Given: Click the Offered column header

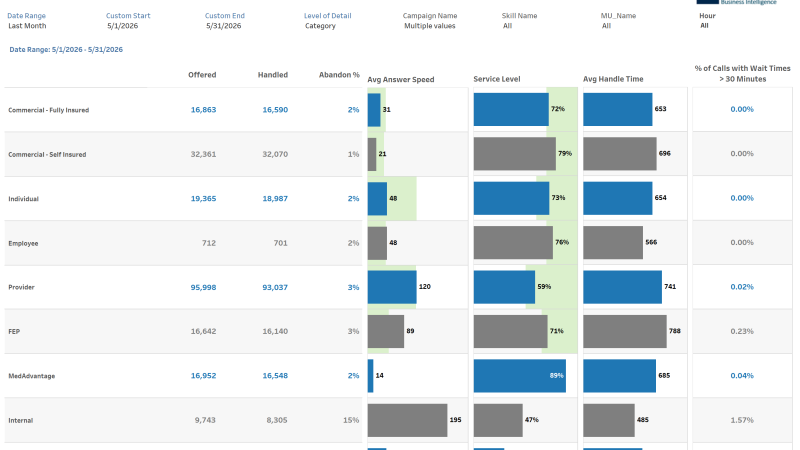Looking at the screenshot, I should tap(202, 74).
